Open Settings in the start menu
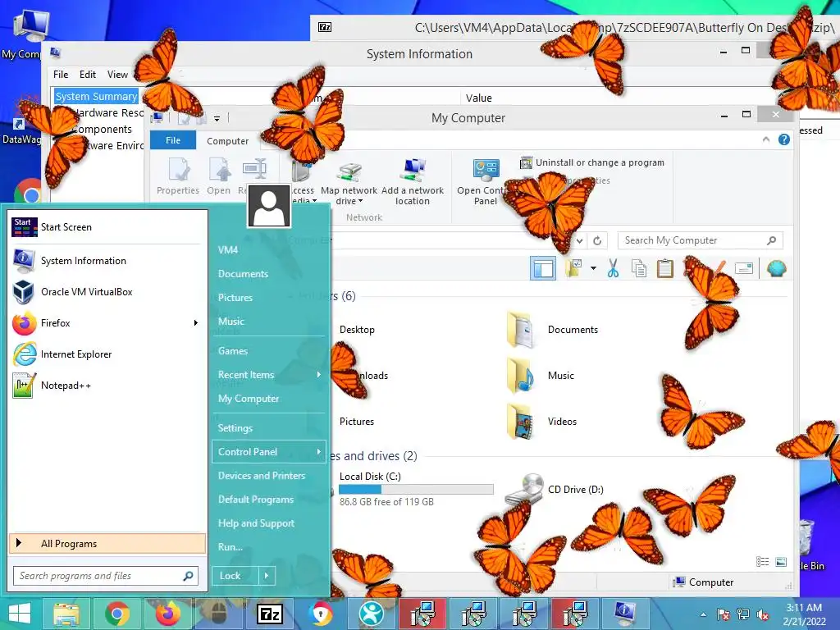840x630 pixels. (235, 428)
